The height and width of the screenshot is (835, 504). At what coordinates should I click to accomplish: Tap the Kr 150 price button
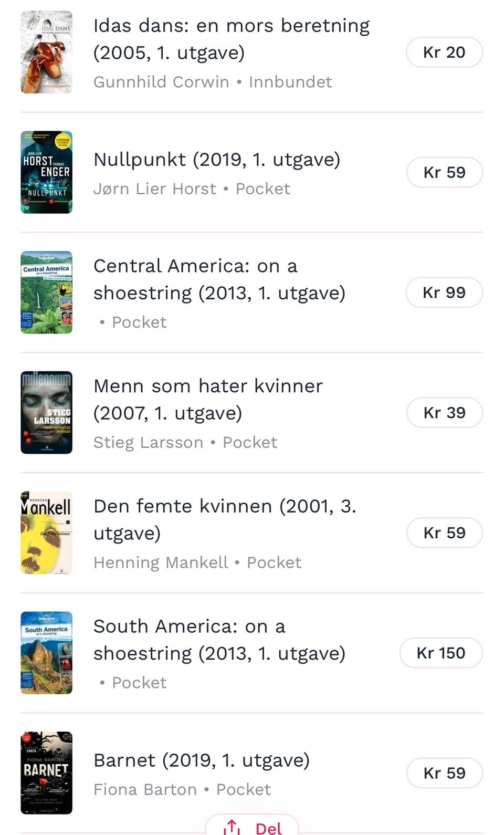point(440,653)
